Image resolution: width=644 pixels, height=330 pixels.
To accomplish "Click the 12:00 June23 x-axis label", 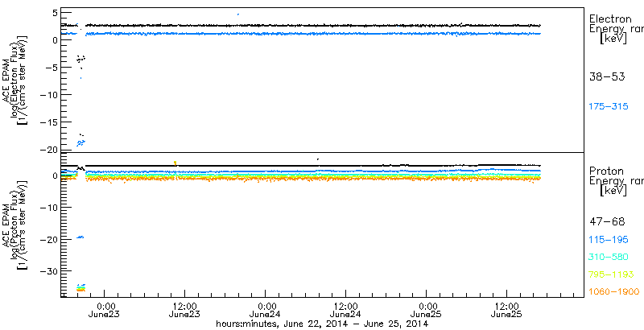I will (x=185, y=310).
